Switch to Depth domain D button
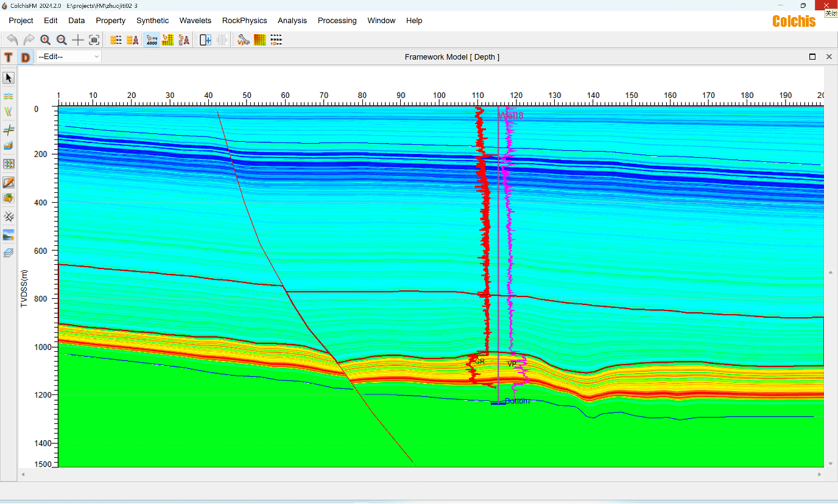The image size is (838, 504). point(25,57)
